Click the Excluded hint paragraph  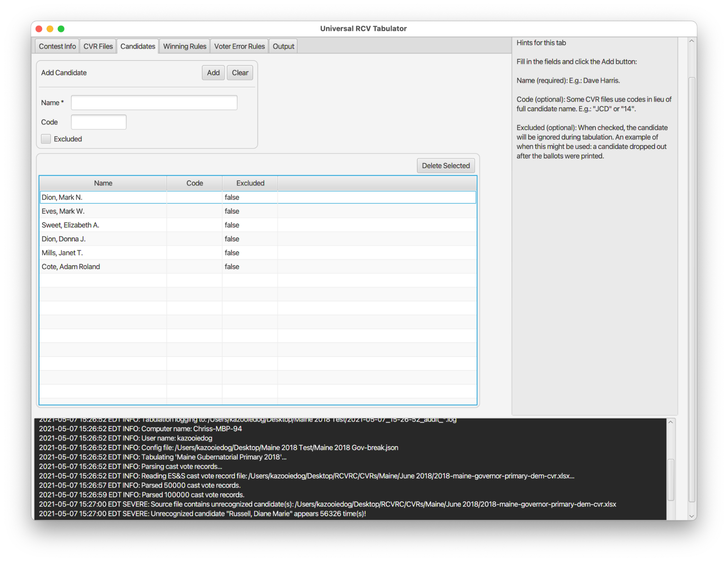[593, 142]
